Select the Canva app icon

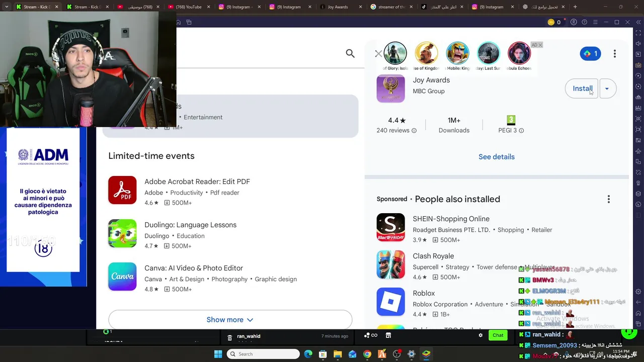(122, 277)
